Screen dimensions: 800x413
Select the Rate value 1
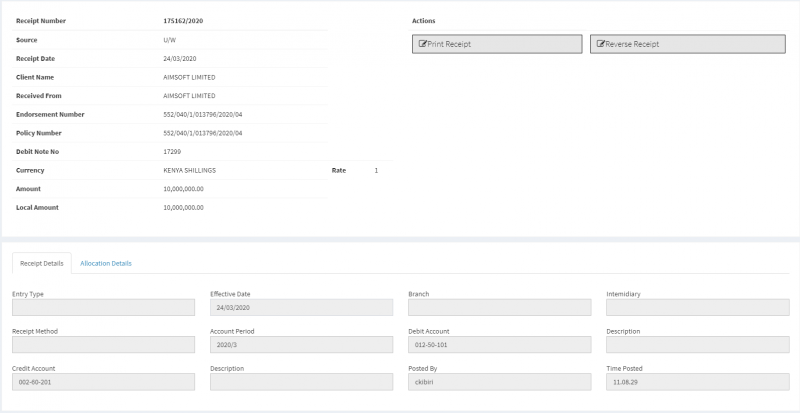point(377,171)
